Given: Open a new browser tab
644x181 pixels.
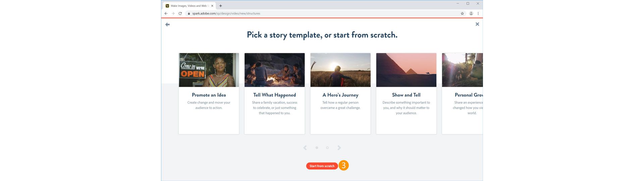Looking at the screenshot, I should coord(220,6).
